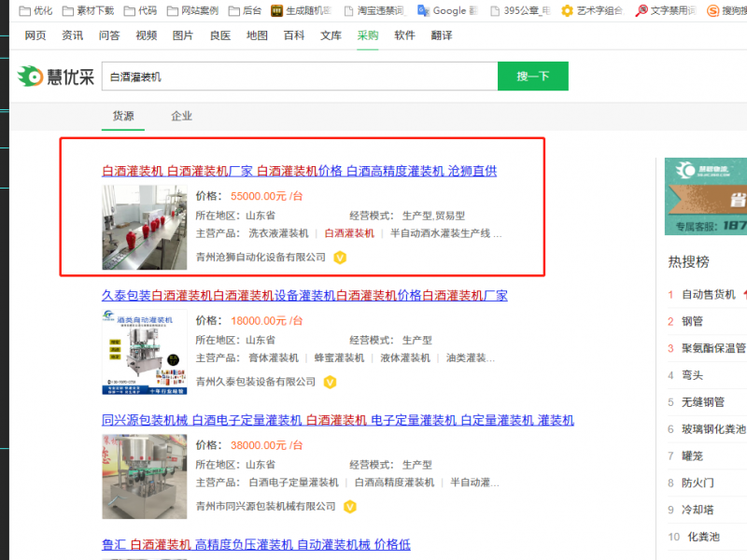Image resolution: width=747 pixels, height=560 pixels.
Task: Switch to the 软件 search category
Action: pyautogui.click(x=404, y=35)
